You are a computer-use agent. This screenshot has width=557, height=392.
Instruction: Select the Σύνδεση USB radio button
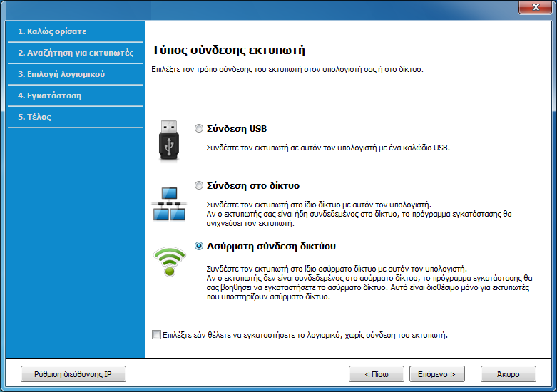199,128
